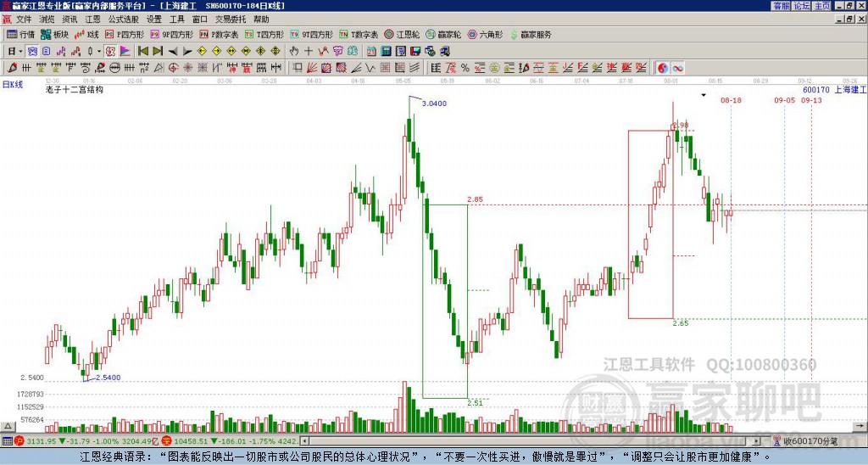
Task: Open the 江恩 menu
Action: (92, 20)
